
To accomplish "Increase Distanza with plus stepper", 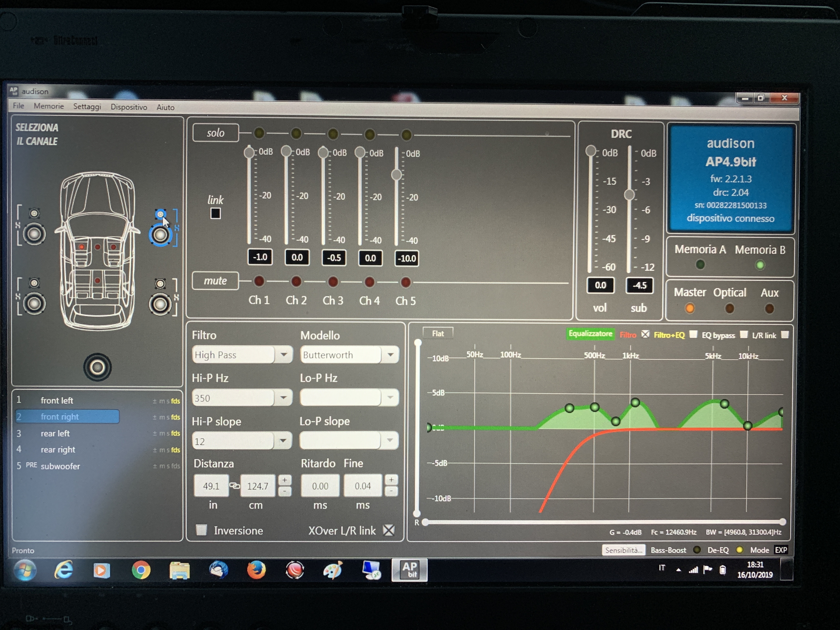I will click(x=284, y=480).
